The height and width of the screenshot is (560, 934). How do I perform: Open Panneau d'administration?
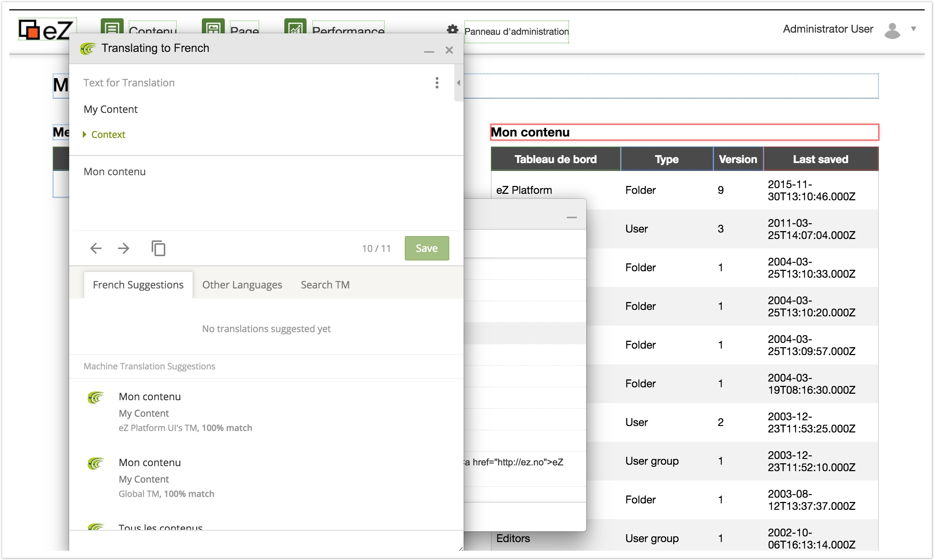tap(516, 32)
